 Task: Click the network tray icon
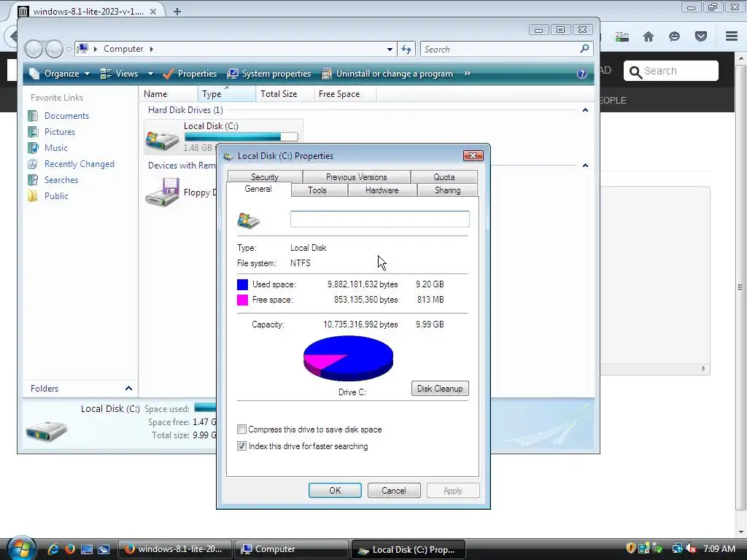(x=677, y=549)
